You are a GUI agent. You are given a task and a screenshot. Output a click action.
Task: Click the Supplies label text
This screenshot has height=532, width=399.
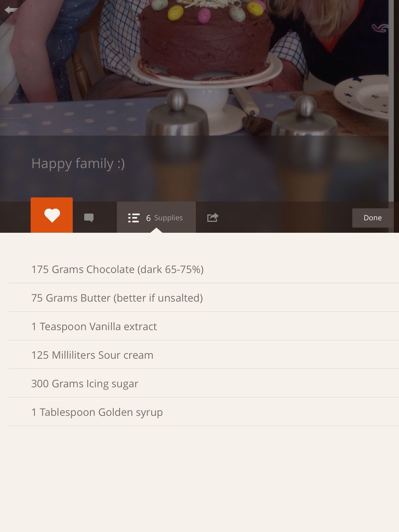tap(168, 218)
